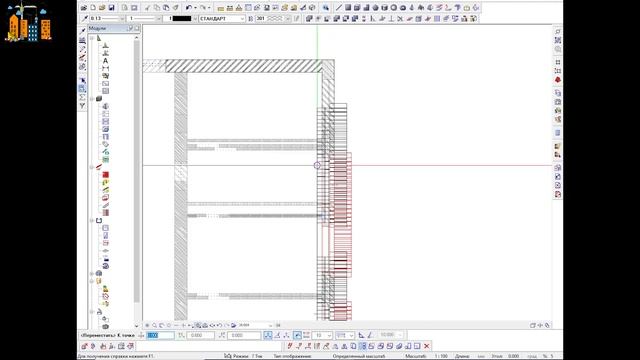Select the red square module in tree

pyautogui.click(x=105, y=175)
